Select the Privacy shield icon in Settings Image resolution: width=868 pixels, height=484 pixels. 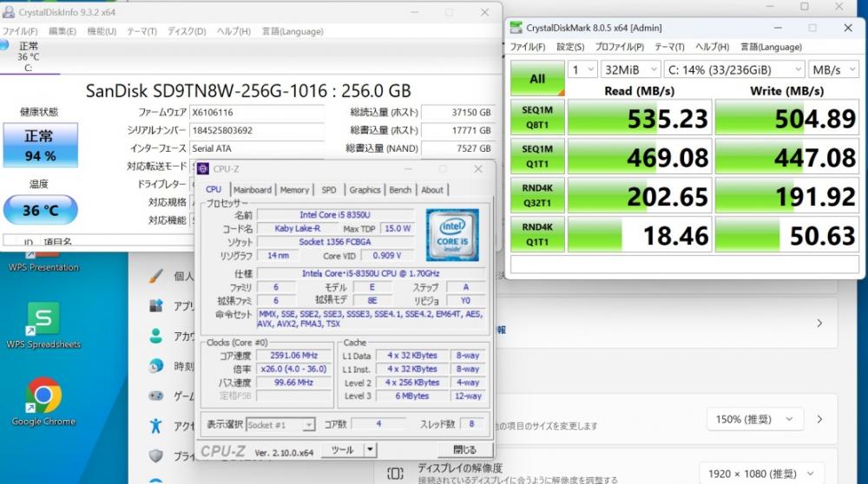[x=156, y=455]
